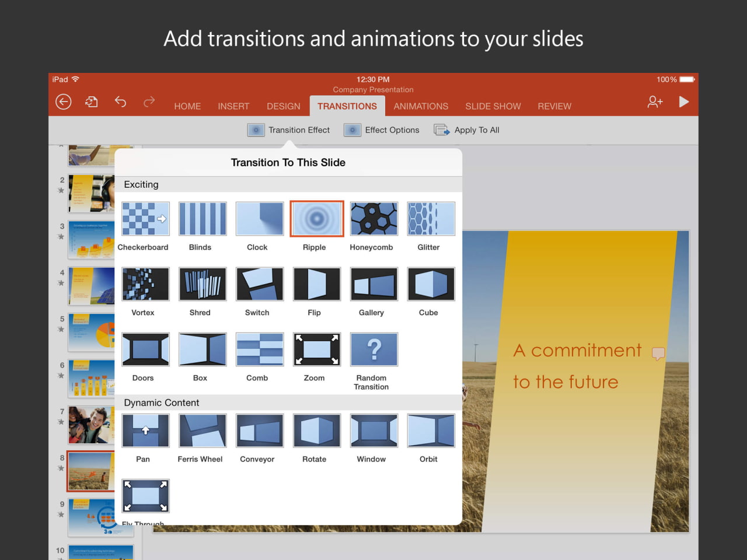Open the share/add person icon

coord(655,102)
